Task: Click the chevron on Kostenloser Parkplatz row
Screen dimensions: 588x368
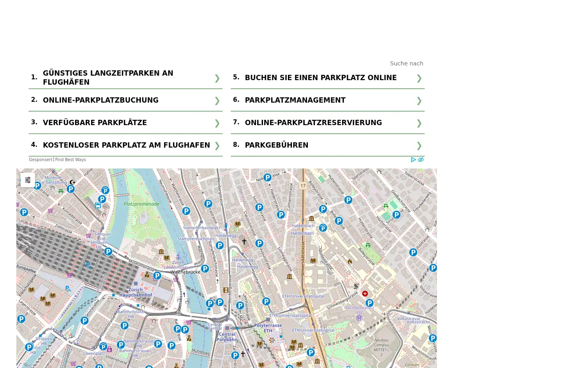Action: pyautogui.click(x=217, y=146)
